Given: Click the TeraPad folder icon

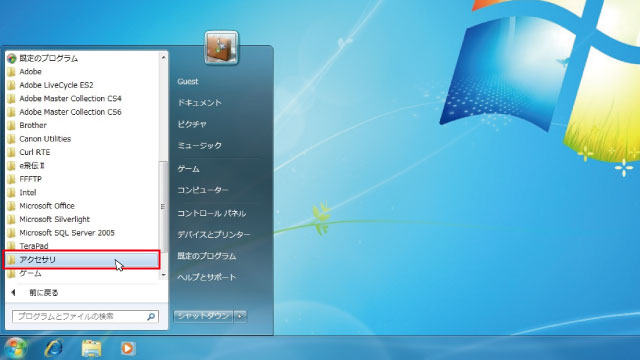Looking at the screenshot, I should [11, 246].
